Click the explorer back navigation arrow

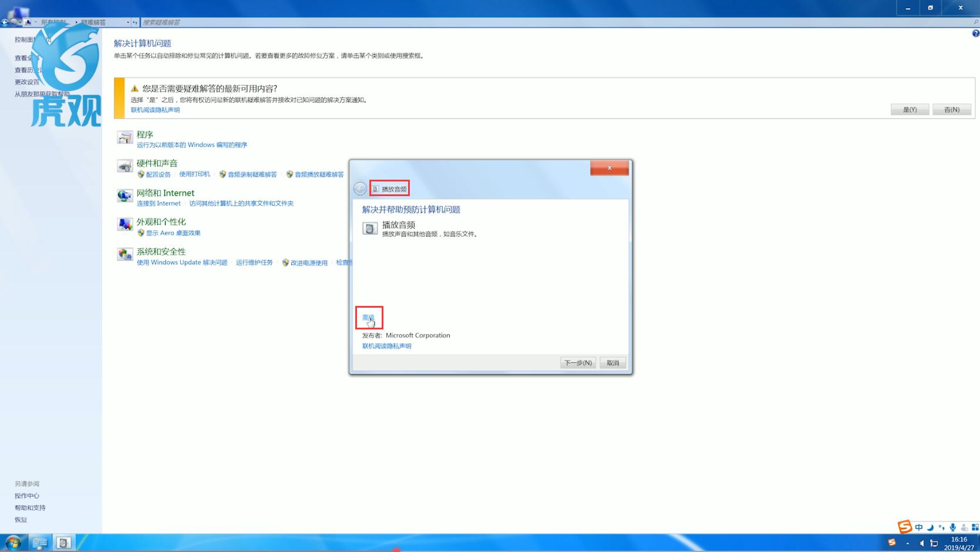point(5,22)
